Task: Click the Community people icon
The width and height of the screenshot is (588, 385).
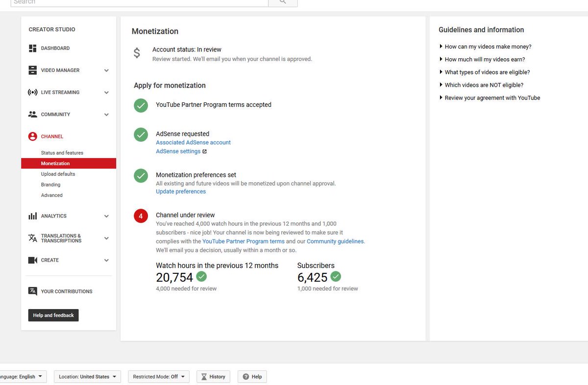Action: click(33, 115)
